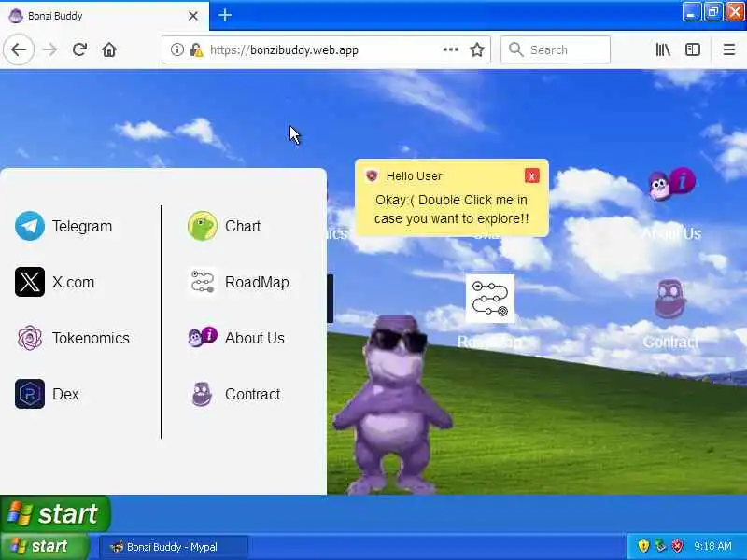Go back to the previous page
Viewport: 747px width, 560px height.
click(x=19, y=49)
